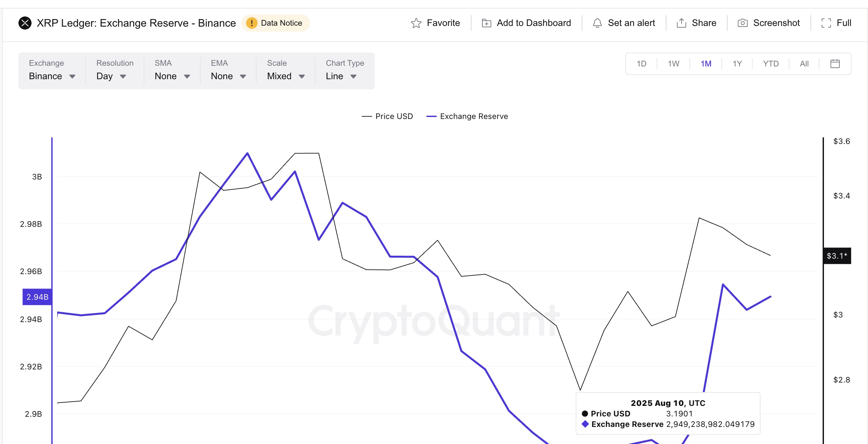Click the Screenshot label
Viewport: 868px width, 444px height.
tap(776, 23)
